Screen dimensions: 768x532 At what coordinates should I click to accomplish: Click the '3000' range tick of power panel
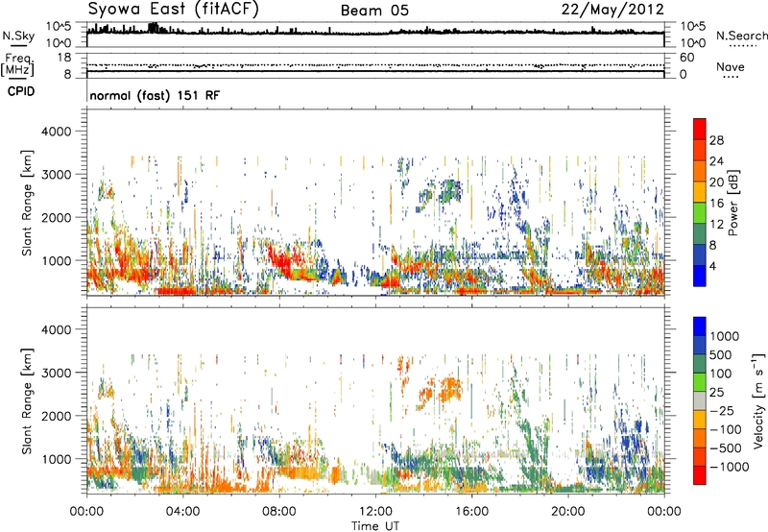click(56, 175)
